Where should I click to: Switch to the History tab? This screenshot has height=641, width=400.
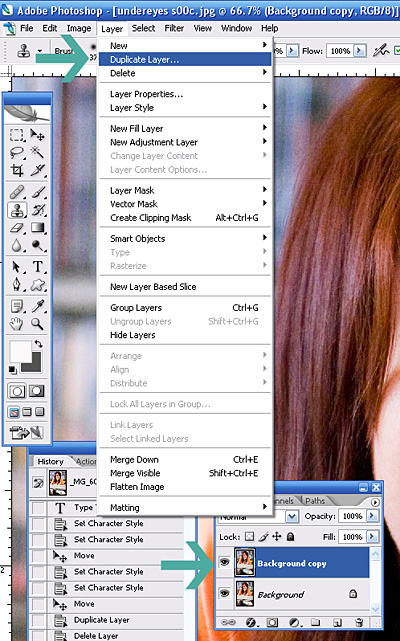coord(50,461)
